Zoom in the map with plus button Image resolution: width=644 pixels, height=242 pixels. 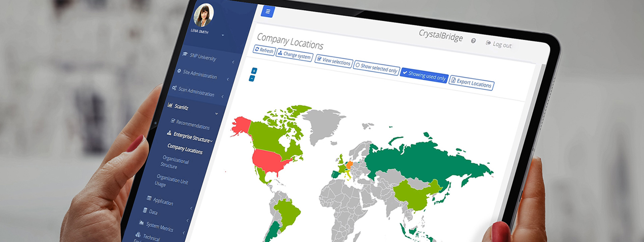point(254,71)
